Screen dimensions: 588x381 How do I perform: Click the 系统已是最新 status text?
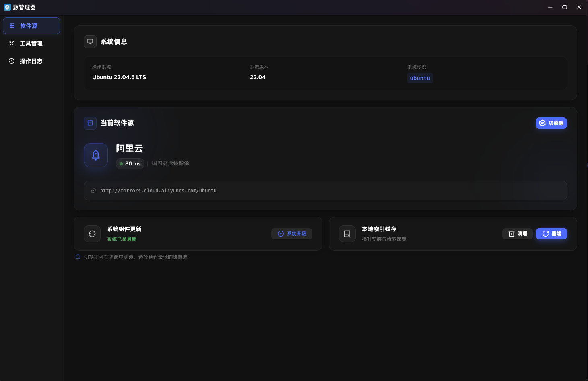pyautogui.click(x=122, y=239)
